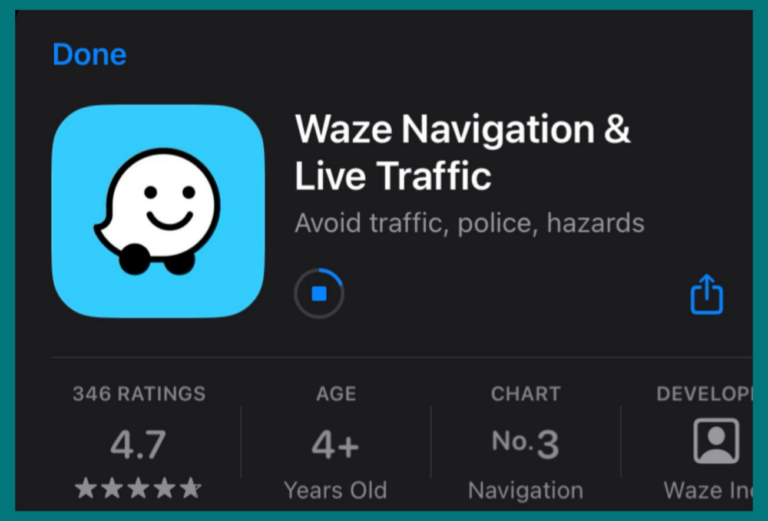768x521 pixels.
Task: Open the developer profile icon
Action: tap(716, 441)
